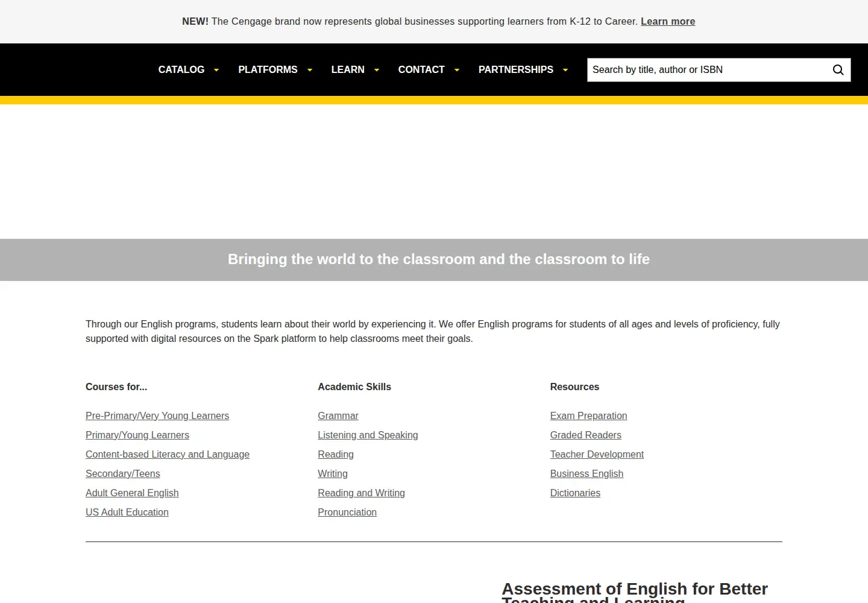
Task: Click the 'Academic Skills' column heading
Action: point(354,387)
